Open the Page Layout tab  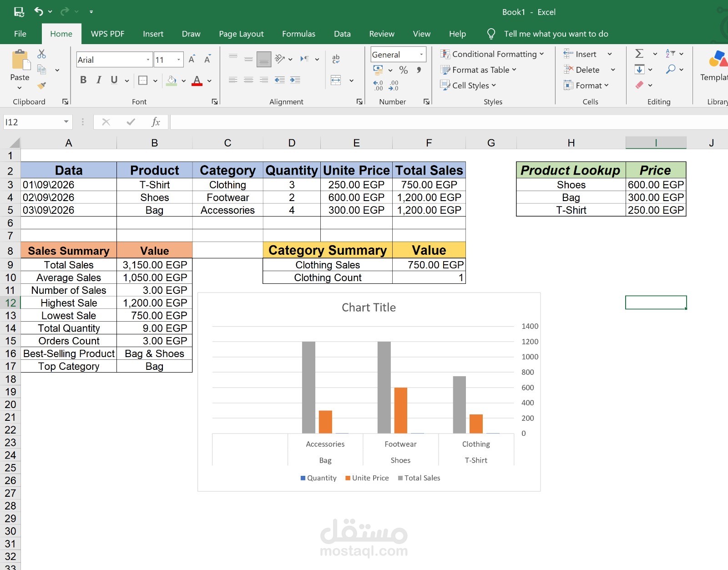[241, 34]
